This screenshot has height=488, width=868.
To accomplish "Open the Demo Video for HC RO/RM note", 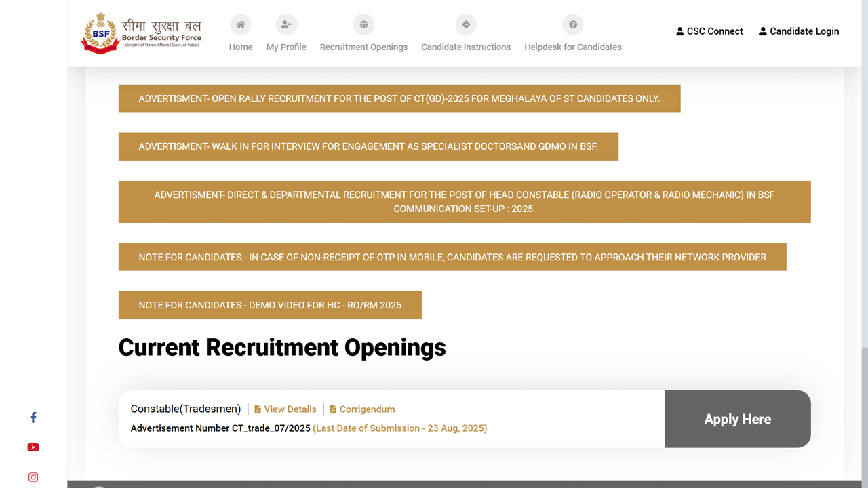I will pos(270,305).
